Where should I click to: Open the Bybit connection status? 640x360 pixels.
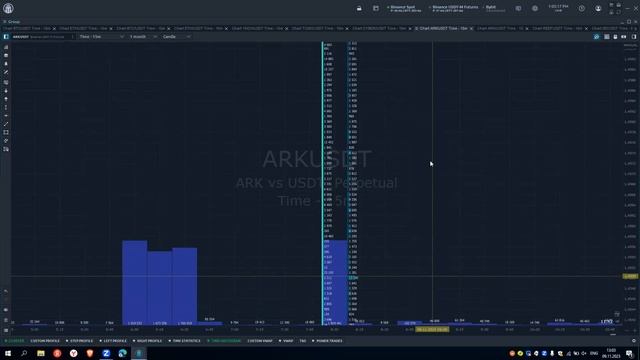click(x=493, y=8)
